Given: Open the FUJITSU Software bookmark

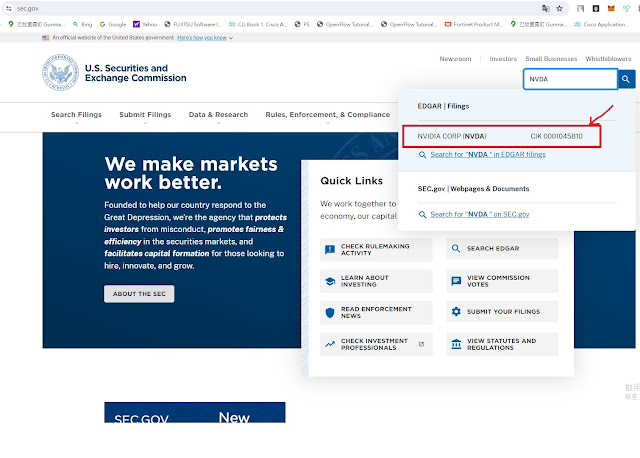Looking at the screenshot, I should [193, 24].
